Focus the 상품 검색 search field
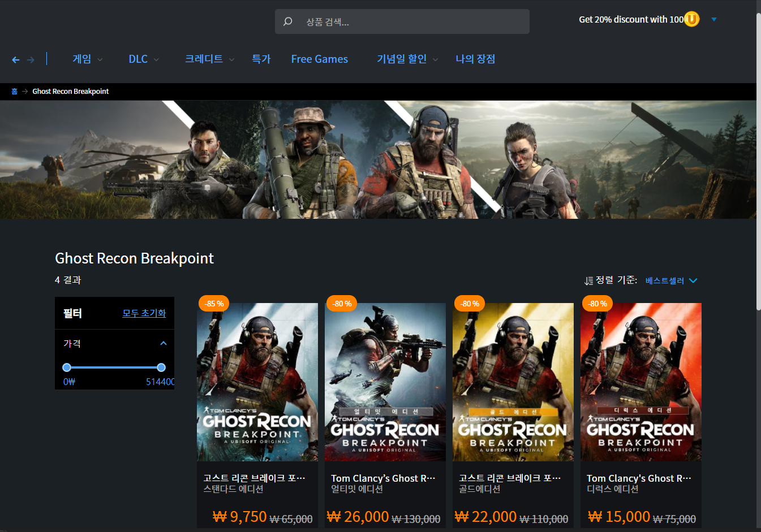 point(402,21)
